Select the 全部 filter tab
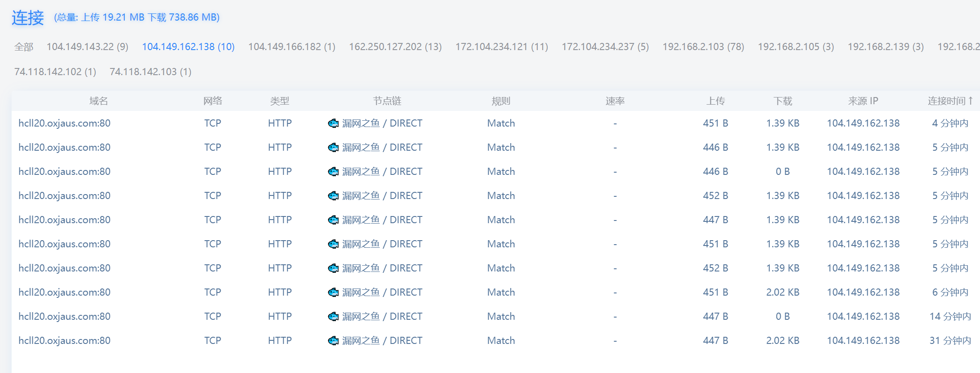The width and height of the screenshot is (980, 373). [24, 47]
